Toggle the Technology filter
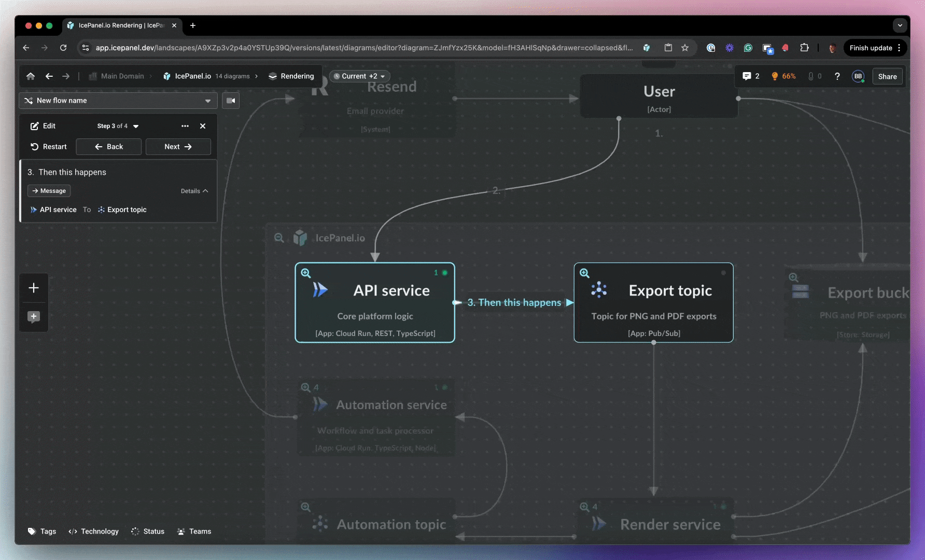This screenshot has height=560, width=925. (94, 531)
